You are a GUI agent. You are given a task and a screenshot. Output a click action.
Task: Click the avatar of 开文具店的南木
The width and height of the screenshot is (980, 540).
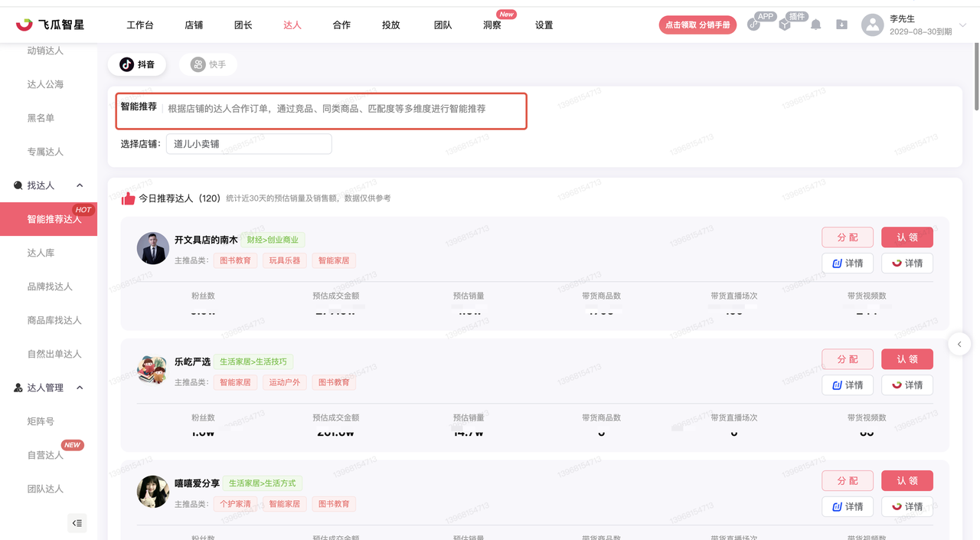tap(153, 248)
